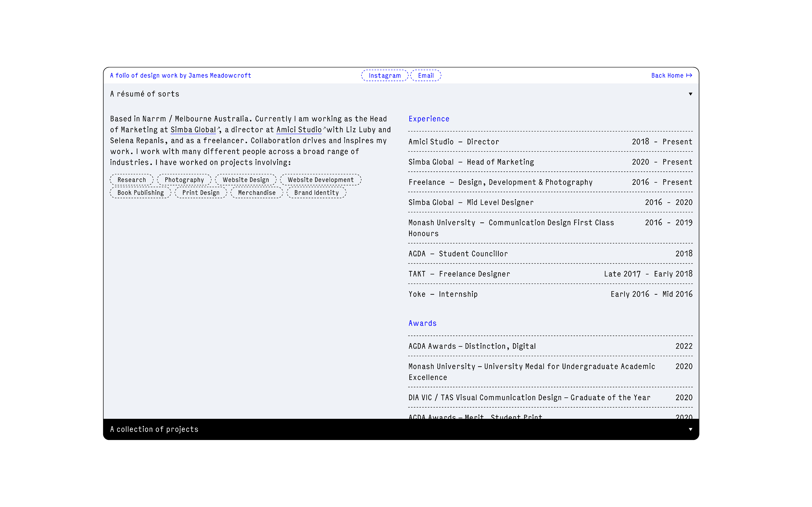Select the Merchandise tag

(257, 193)
